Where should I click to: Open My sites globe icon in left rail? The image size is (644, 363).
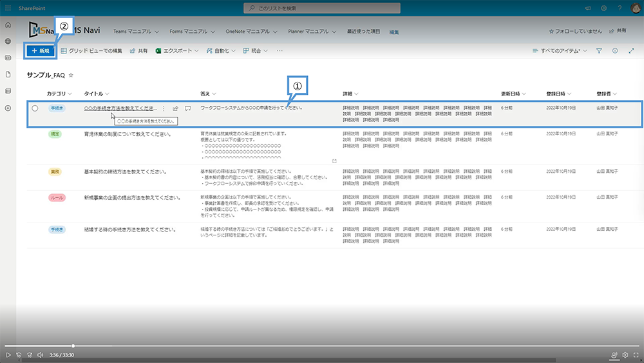(x=8, y=41)
